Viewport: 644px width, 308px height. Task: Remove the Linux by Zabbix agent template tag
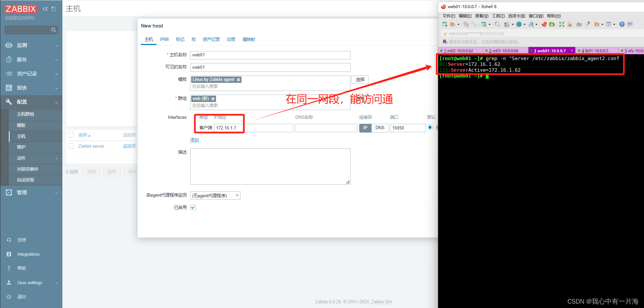[x=238, y=80]
